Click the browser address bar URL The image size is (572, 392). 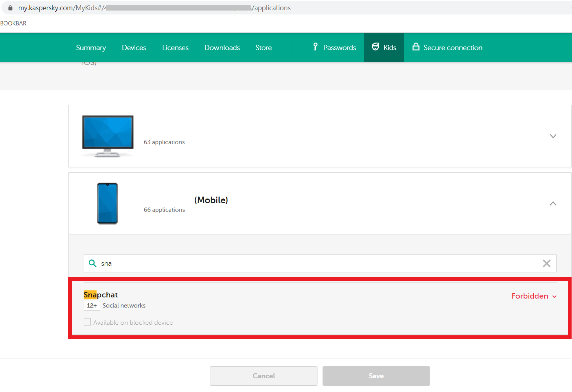pos(154,8)
